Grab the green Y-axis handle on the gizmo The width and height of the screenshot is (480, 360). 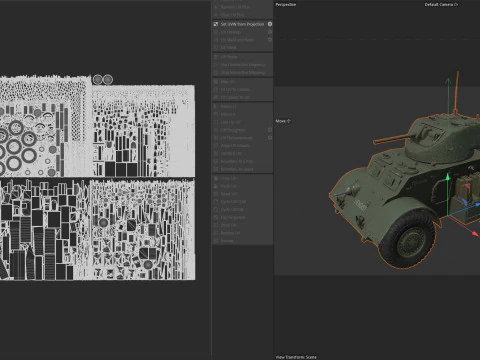click(x=448, y=177)
